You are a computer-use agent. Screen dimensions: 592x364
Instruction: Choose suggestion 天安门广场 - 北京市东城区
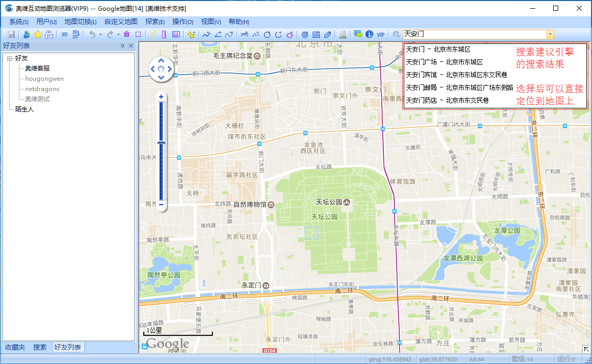coord(444,62)
